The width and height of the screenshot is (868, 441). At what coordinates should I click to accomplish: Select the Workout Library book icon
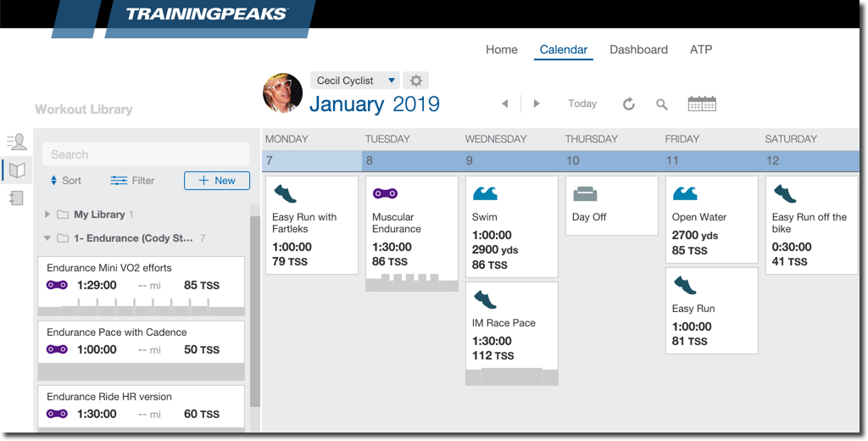coord(17,170)
